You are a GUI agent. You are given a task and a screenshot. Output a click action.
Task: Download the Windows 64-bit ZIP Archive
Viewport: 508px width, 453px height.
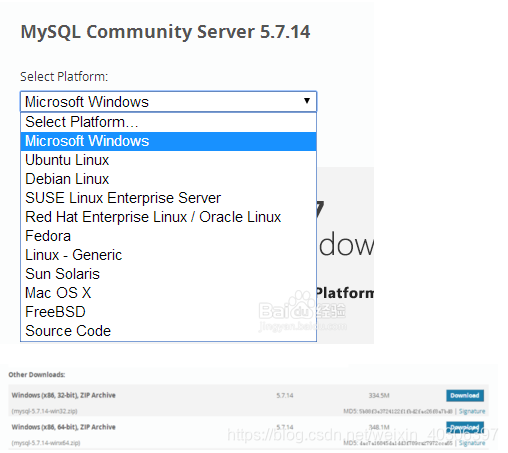pyautogui.click(x=465, y=427)
